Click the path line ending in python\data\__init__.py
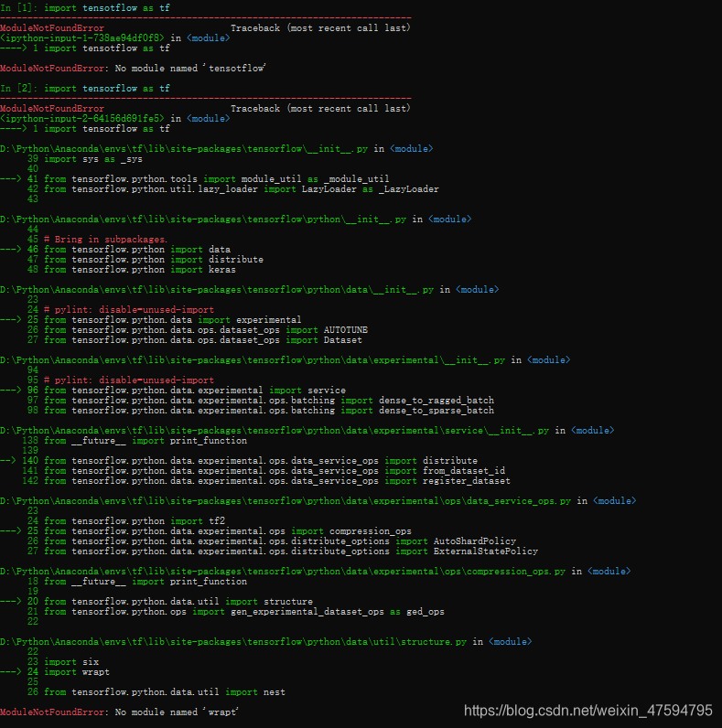 tap(250, 290)
